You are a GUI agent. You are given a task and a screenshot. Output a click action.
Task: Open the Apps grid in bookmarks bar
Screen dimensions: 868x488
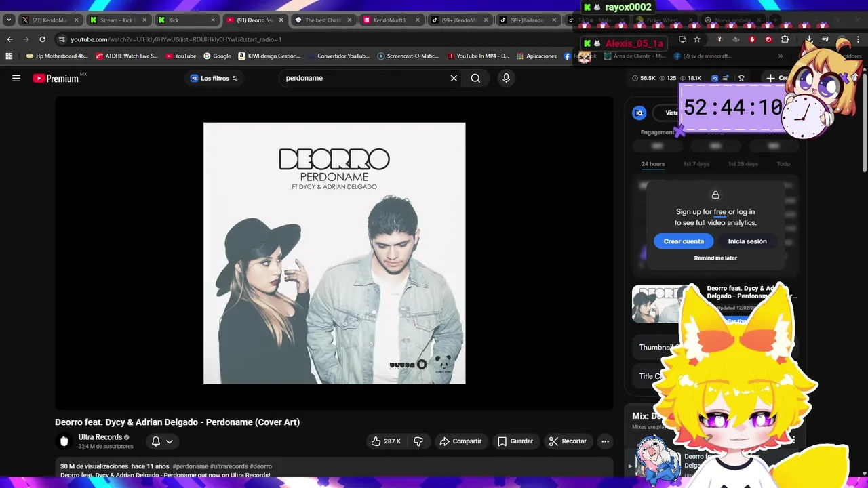9,56
